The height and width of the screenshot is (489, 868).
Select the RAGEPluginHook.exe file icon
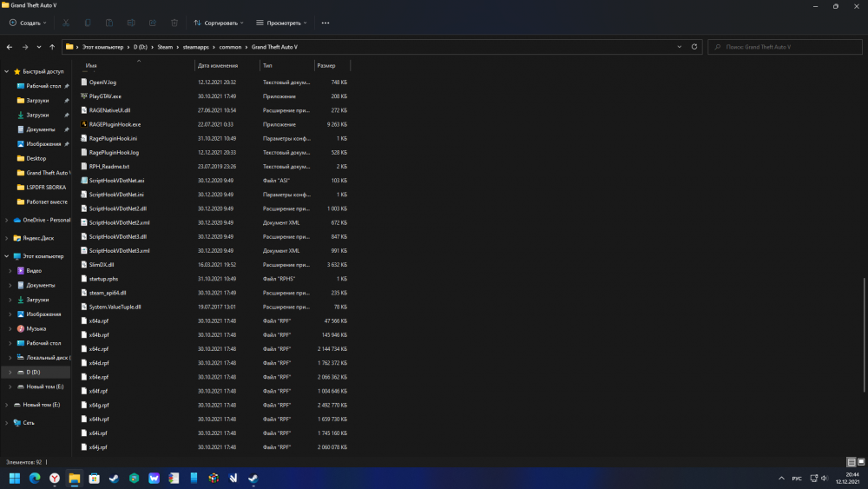pyautogui.click(x=84, y=124)
